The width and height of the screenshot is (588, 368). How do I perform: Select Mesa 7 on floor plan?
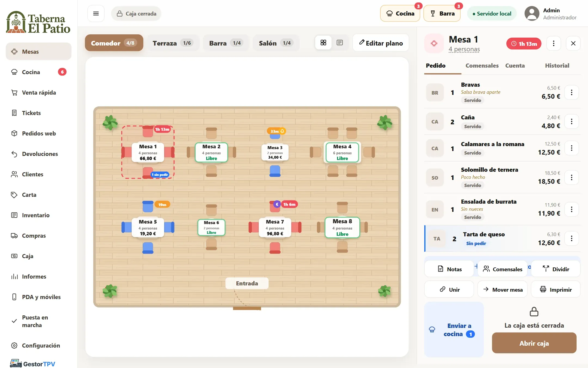click(x=275, y=227)
